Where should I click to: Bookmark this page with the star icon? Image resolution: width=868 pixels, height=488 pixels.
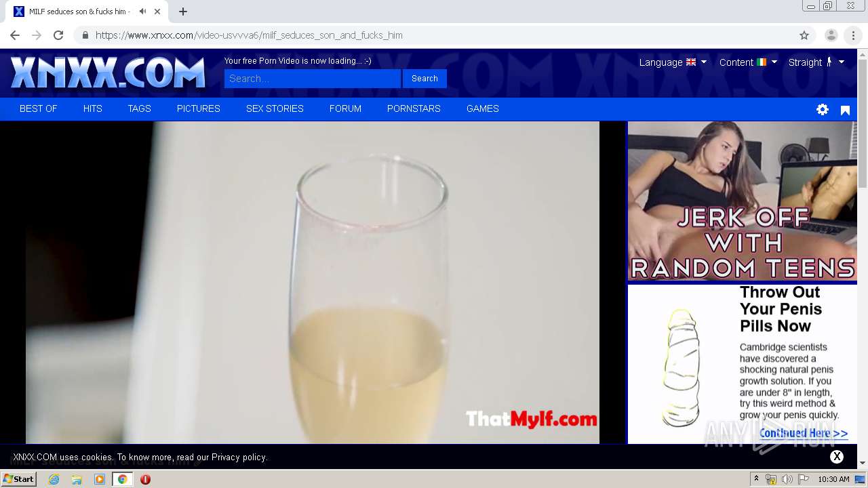(804, 35)
